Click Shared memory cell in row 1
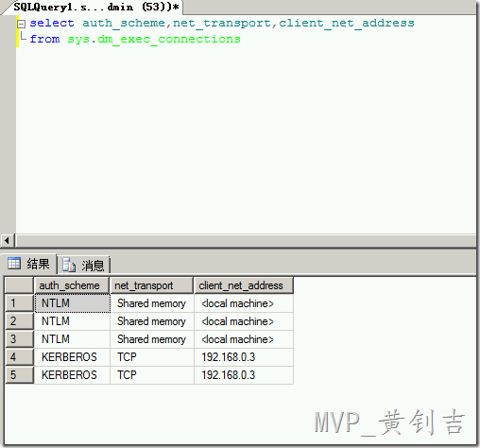 click(152, 303)
